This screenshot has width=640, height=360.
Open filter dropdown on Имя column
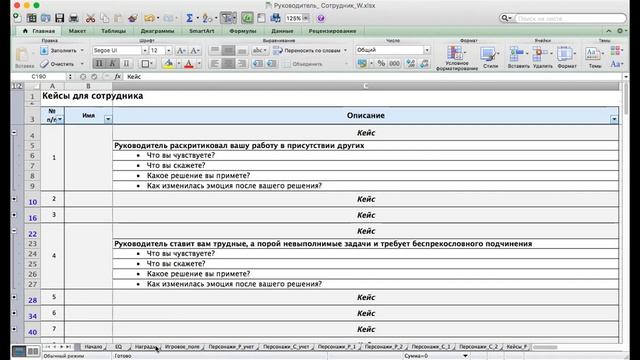[108, 119]
